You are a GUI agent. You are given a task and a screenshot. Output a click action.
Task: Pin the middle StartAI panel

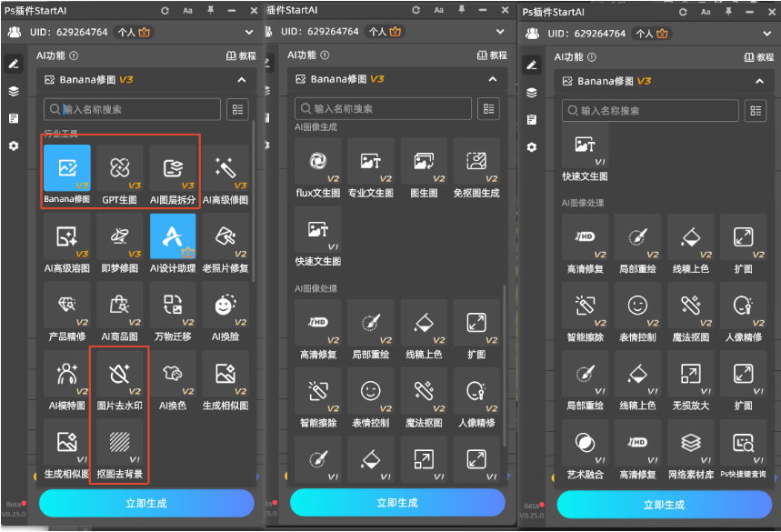[x=461, y=9]
